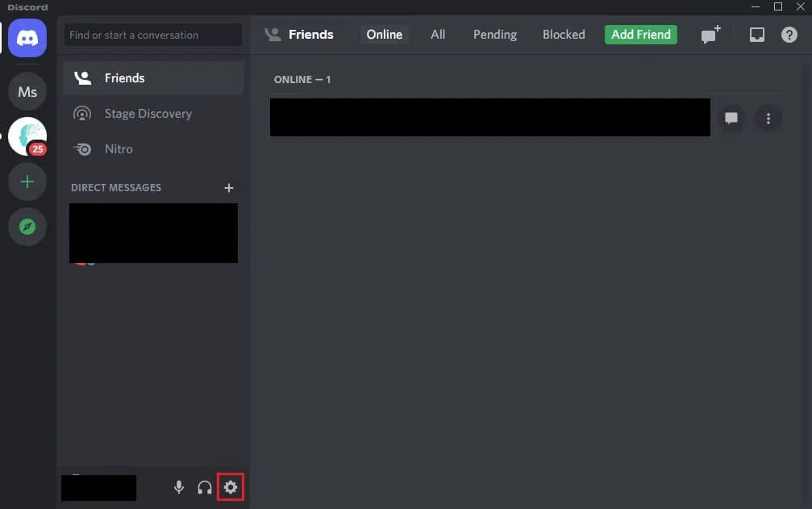Screen dimensions: 812x509
Task: Switch to the Pending tab
Action: coord(495,35)
